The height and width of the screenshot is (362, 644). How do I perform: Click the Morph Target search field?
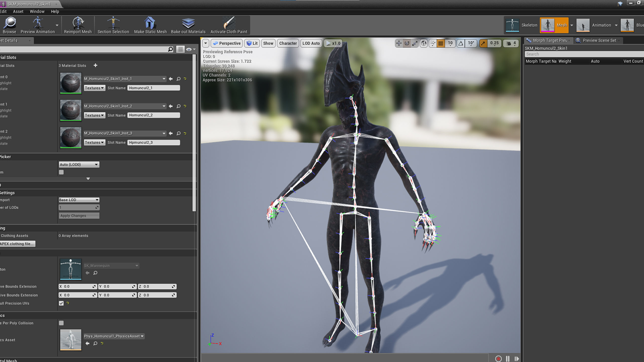click(x=584, y=54)
